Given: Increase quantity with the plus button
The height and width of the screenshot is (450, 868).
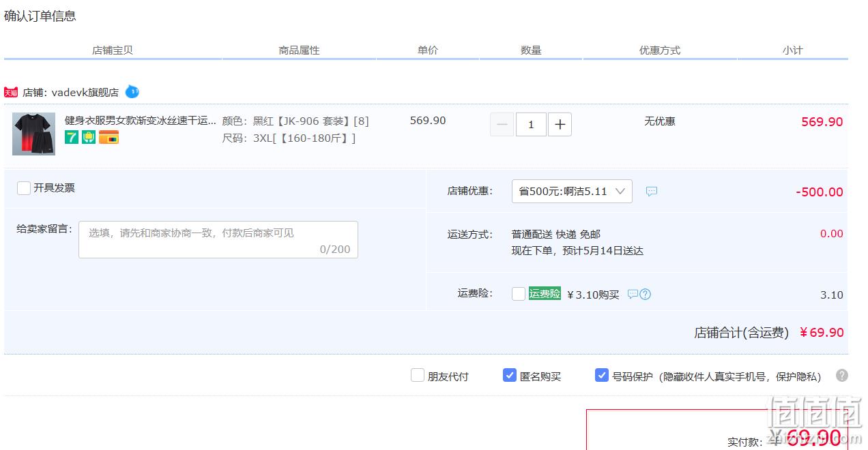Looking at the screenshot, I should point(560,125).
